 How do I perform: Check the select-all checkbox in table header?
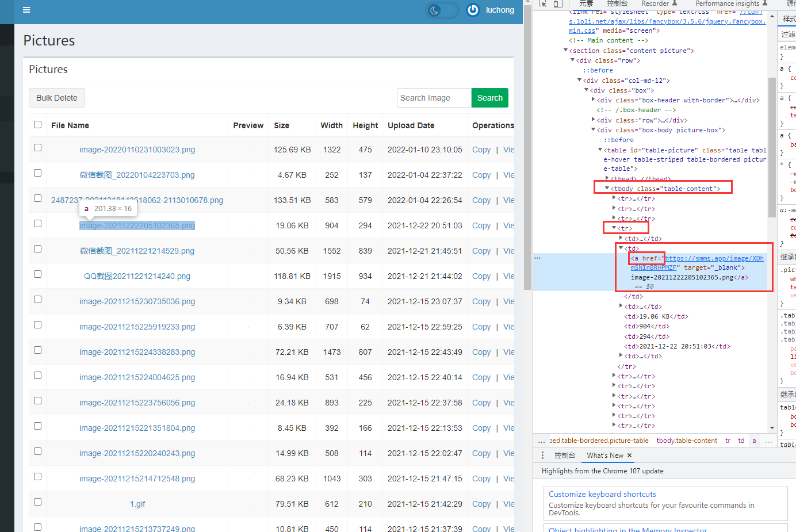[38, 125]
